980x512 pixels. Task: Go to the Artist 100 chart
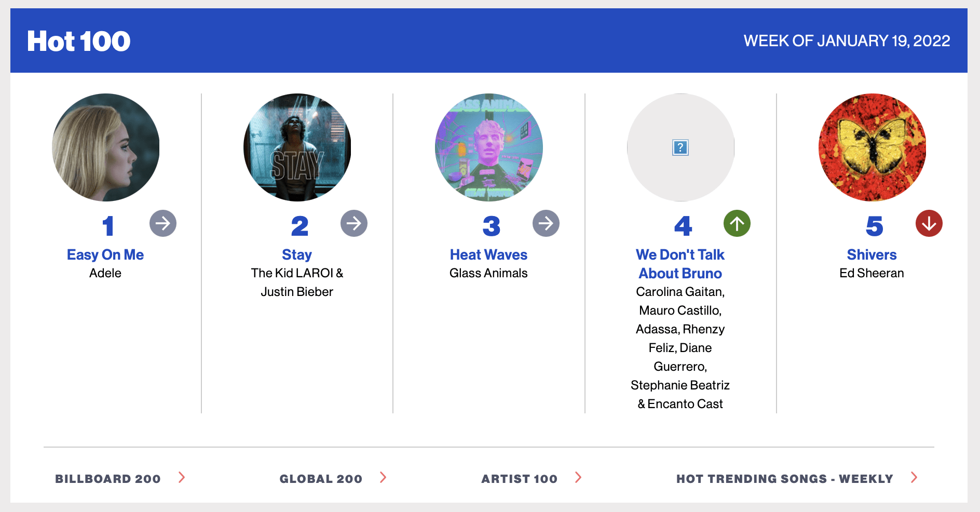[x=519, y=479]
